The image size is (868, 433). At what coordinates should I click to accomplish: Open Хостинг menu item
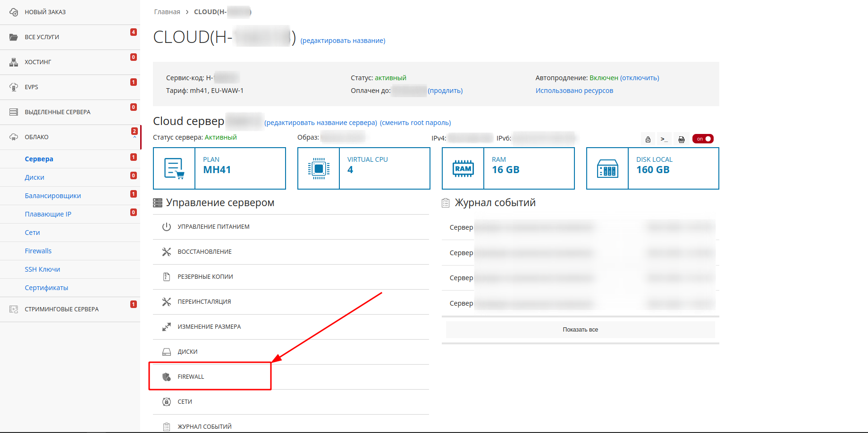coord(70,62)
